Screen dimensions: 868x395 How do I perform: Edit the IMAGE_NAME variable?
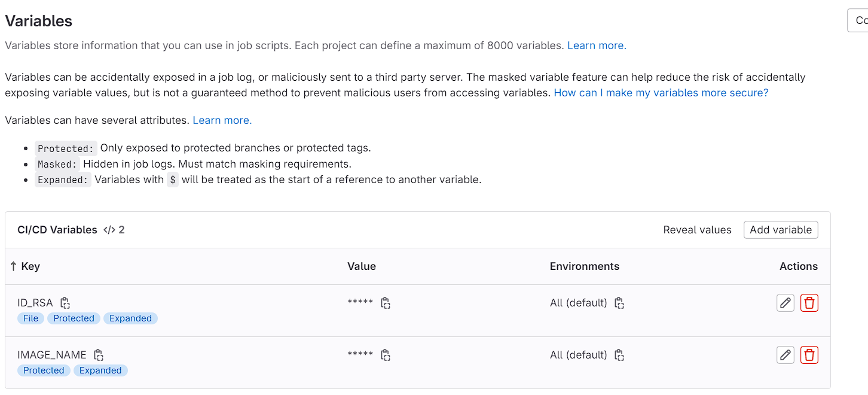tap(785, 355)
